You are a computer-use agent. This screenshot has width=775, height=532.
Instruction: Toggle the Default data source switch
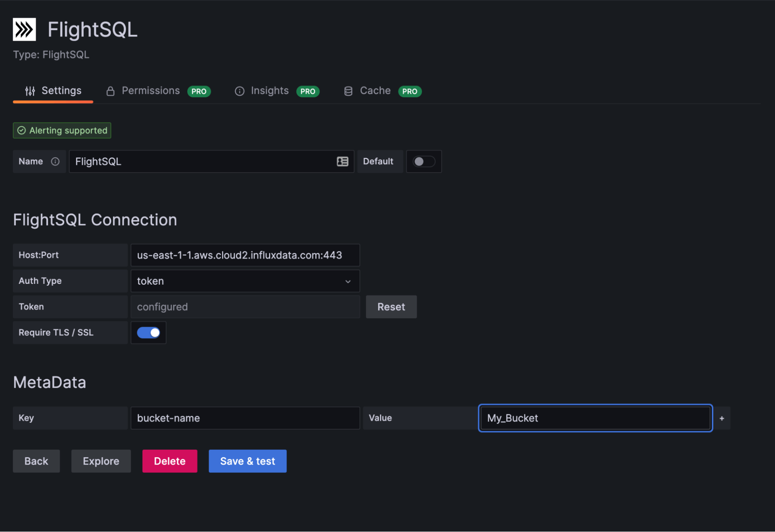tap(423, 161)
